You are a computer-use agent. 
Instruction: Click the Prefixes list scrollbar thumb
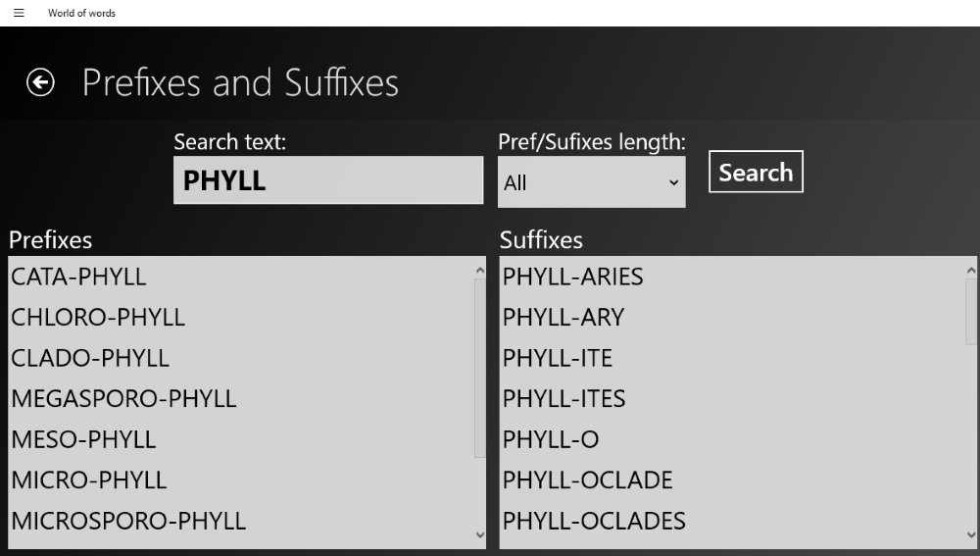pyautogui.click(x=479, y=368)
